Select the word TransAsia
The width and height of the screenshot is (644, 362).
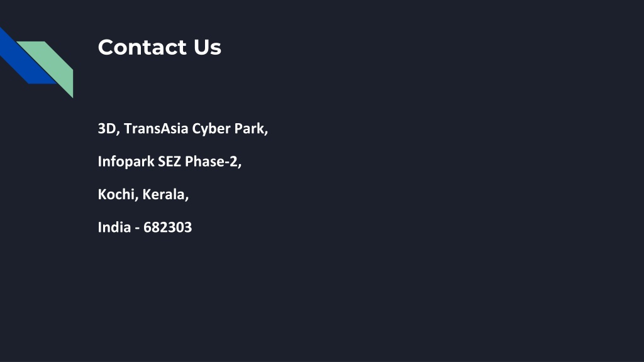point(156,128)
